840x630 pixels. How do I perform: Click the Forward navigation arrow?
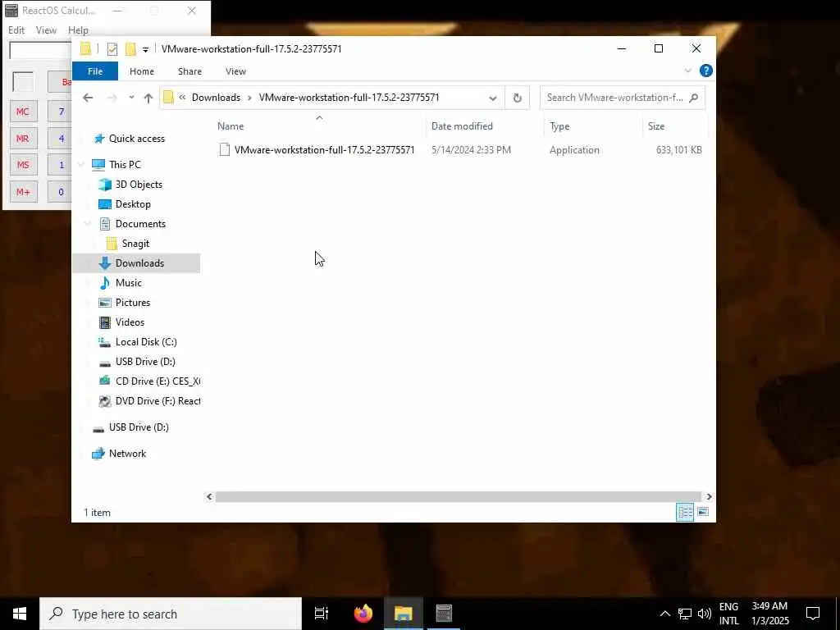[x=112, y=98]
